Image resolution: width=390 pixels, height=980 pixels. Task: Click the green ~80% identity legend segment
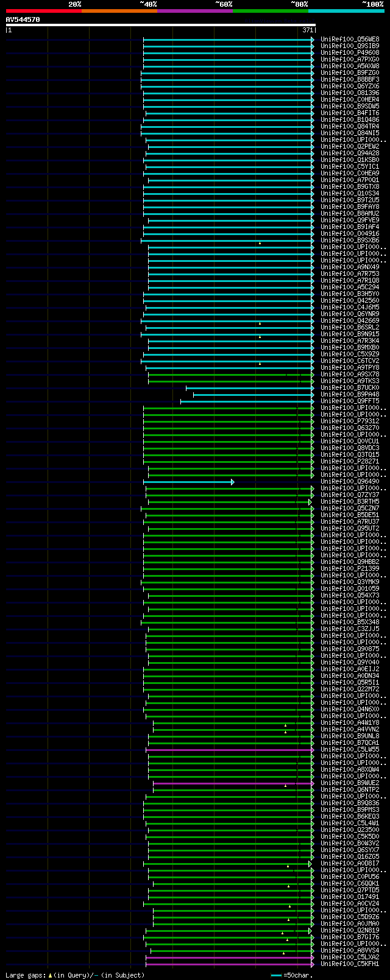(270, 11)
